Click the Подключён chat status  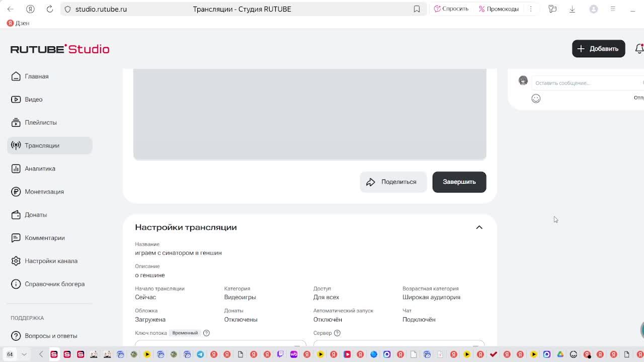click(419, 319)
